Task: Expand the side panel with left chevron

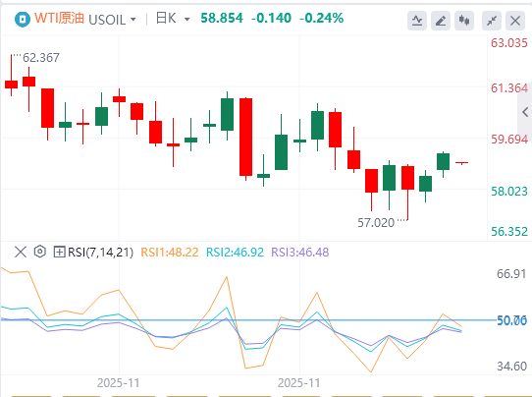Action: 525,112
